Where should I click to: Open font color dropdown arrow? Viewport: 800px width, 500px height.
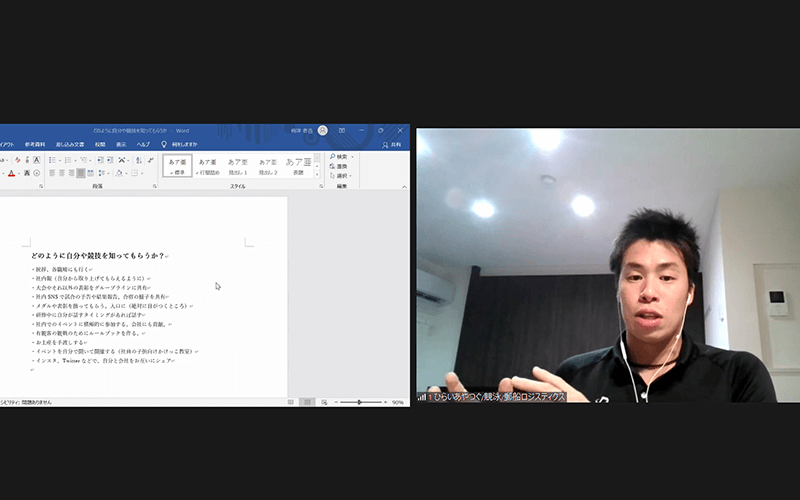coord(19,173)
